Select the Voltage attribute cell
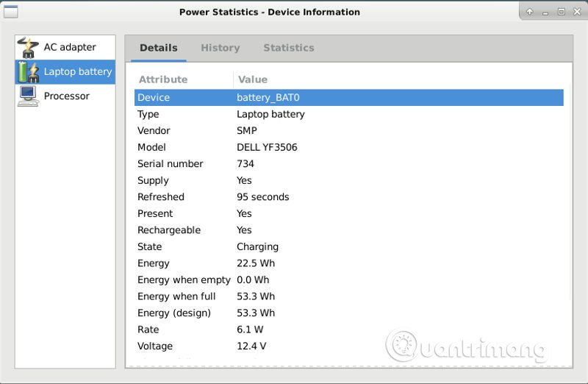588x384 pixels. (155, 346)
